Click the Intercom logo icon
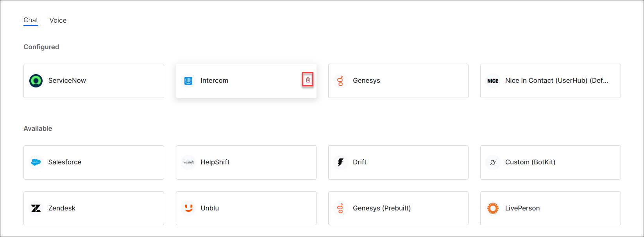644x237 pixels. click(188, 81)
